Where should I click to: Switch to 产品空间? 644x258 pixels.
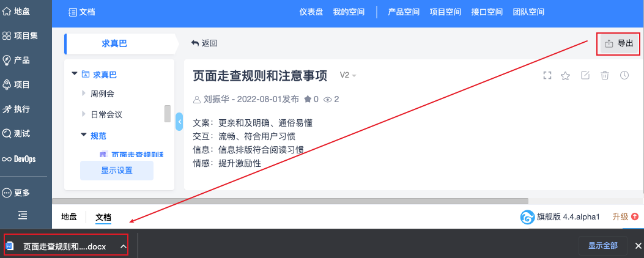click(404, 12)
